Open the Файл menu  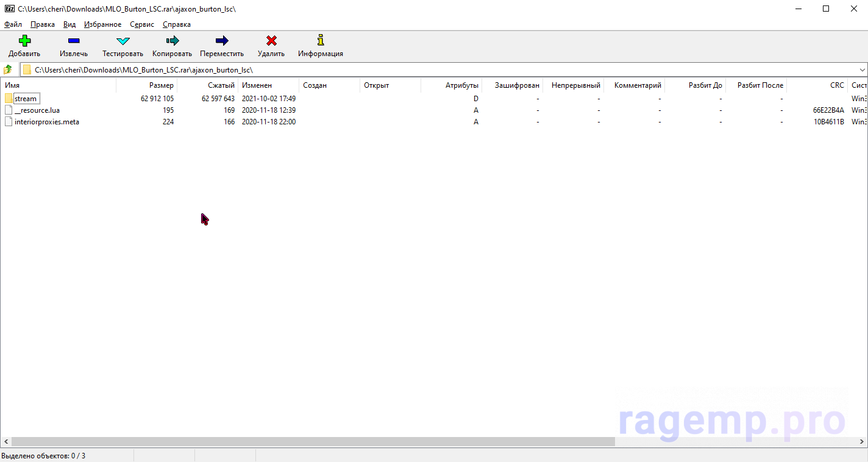[13, 24]
